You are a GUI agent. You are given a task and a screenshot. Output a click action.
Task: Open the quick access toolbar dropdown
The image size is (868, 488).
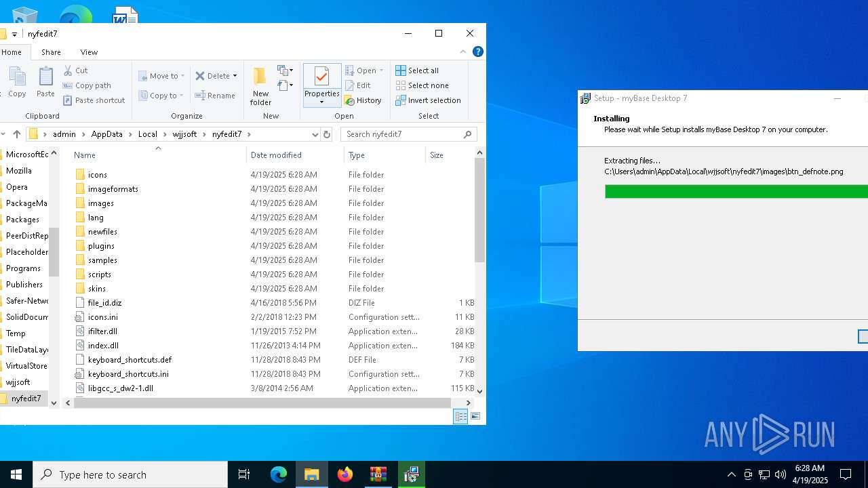[14, 34]
